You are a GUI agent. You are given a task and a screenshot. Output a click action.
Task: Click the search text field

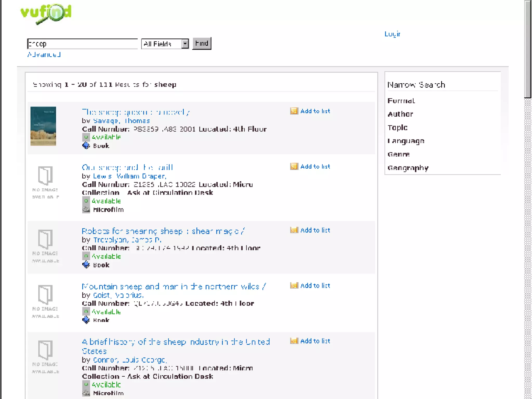82,44
